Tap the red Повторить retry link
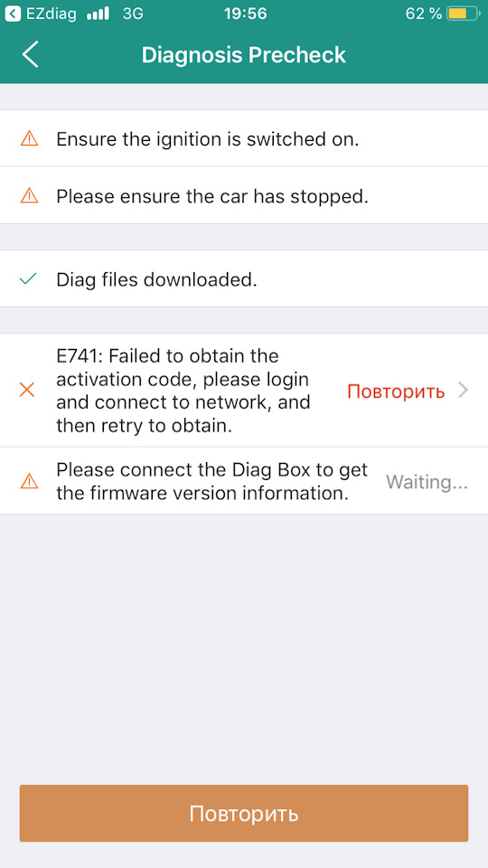Viewport: 488px width, 868px height. pyautogui.click(x=396, y=392)
